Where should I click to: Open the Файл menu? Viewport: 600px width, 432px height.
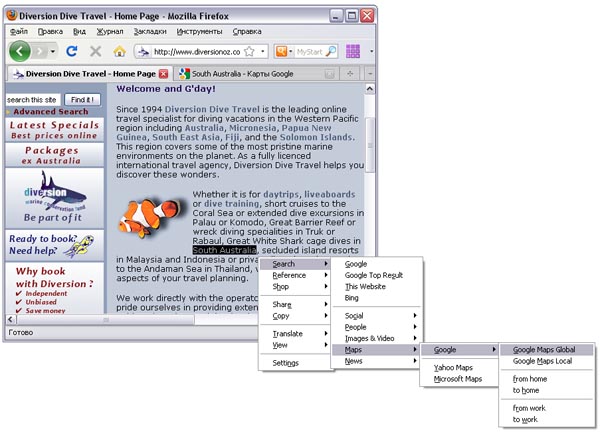coord(19,31)
